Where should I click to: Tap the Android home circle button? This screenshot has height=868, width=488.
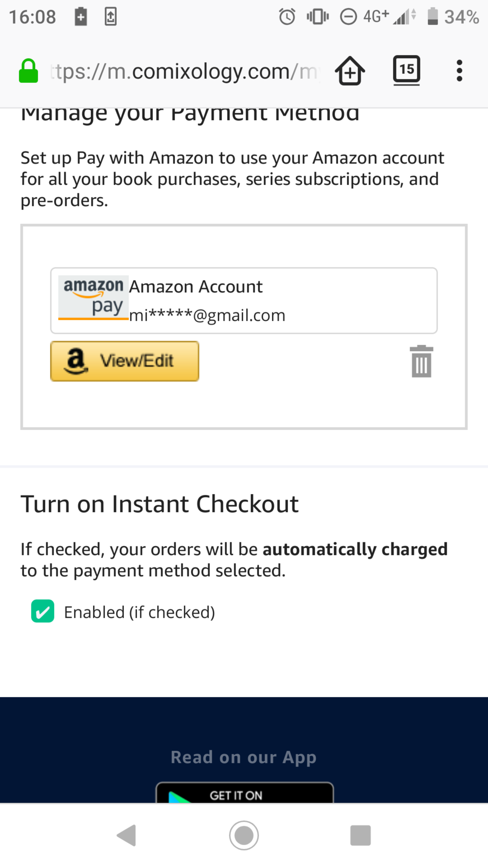244,835
